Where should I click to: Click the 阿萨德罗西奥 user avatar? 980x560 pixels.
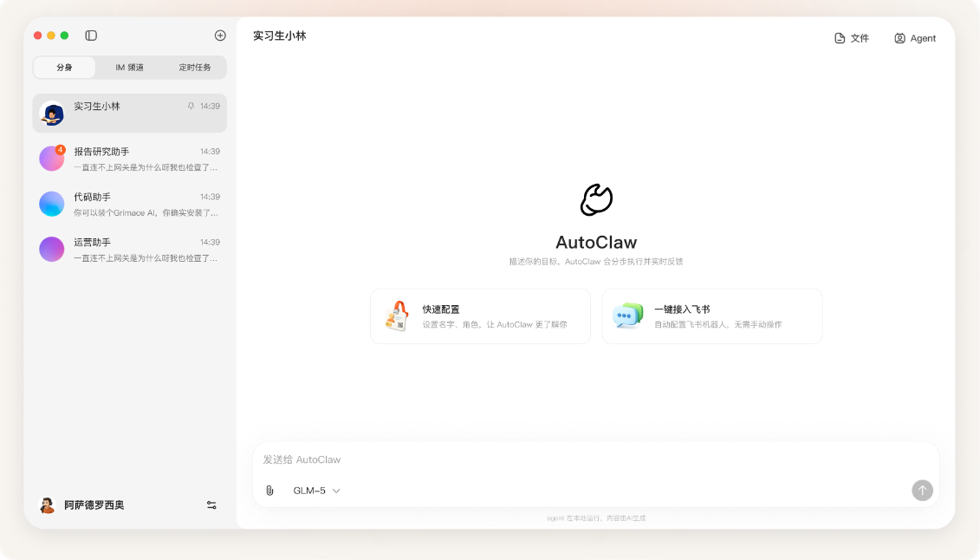(48, 505)
